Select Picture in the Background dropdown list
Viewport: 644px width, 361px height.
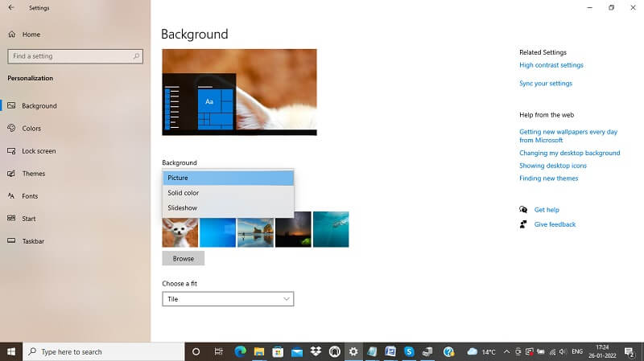pyautogui.click(x=228, y=178)
